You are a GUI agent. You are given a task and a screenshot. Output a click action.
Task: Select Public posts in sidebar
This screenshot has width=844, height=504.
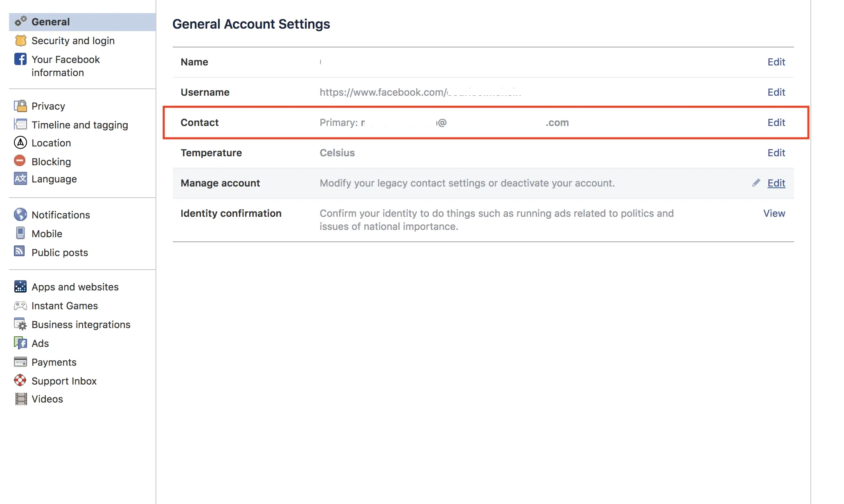click(x=60, y=252)
